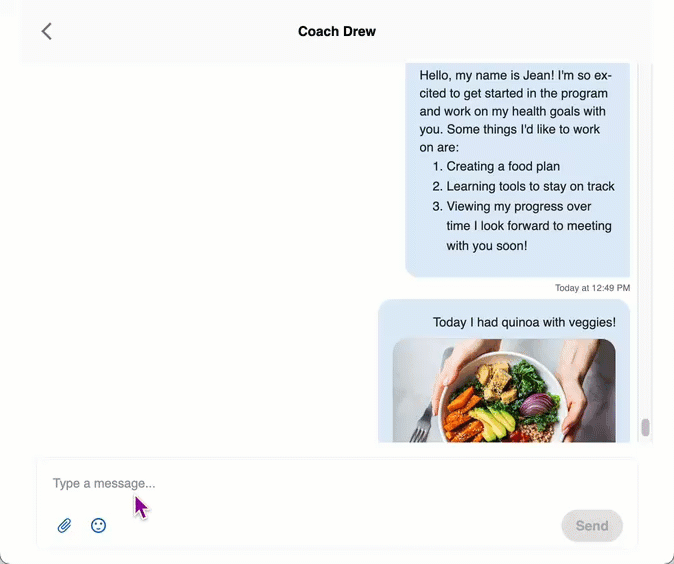Select the 'Today I had quinoa with veggies!' text
674x564 pixels.
click(524, 322)
